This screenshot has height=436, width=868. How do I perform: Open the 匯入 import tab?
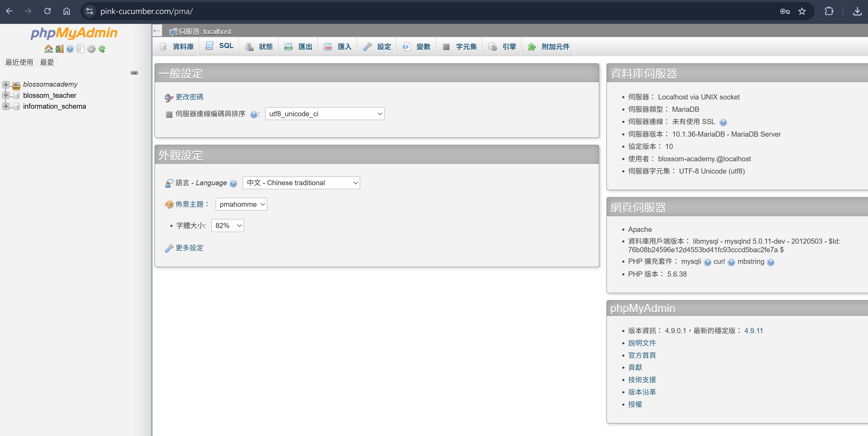point(337,47)
